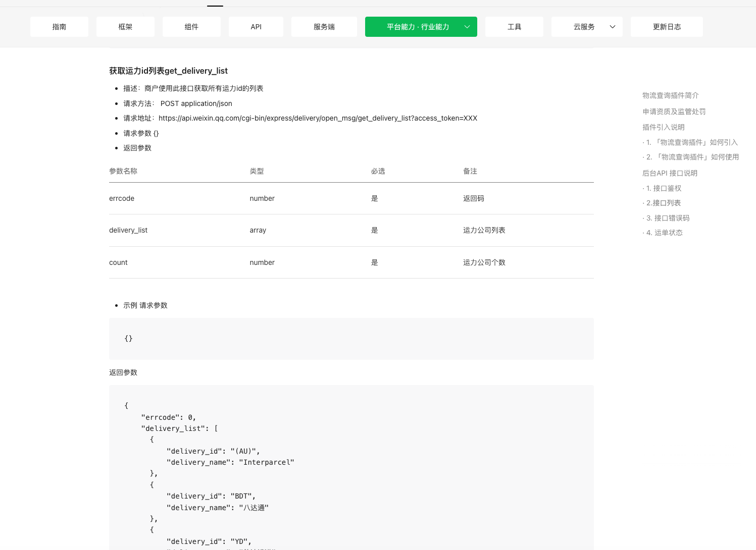
Task: Click the 请求参数 {} bullet
Action: pyautogui.click(x=141, y=133)
